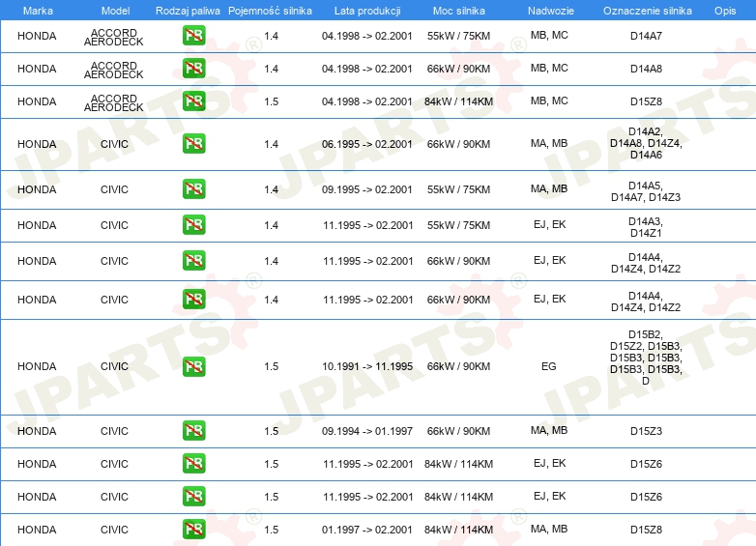
Task: Click ACCORD AERODECK model in D14A7 row
Action: [x=114, y=37]
